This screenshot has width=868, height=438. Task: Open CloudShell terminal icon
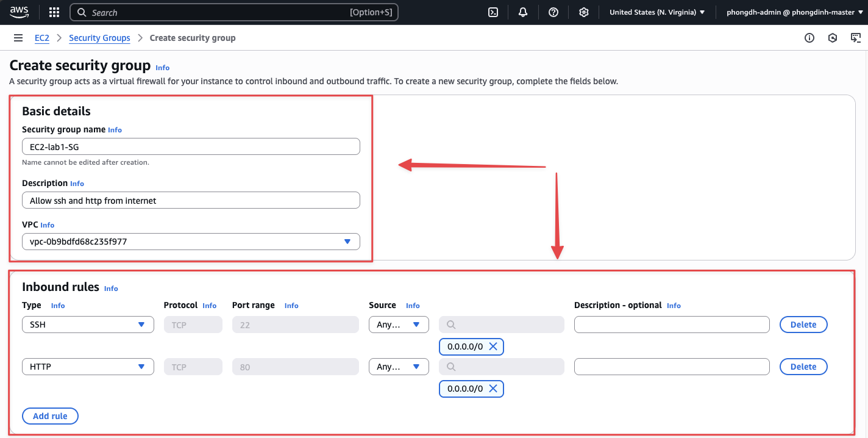494,12
